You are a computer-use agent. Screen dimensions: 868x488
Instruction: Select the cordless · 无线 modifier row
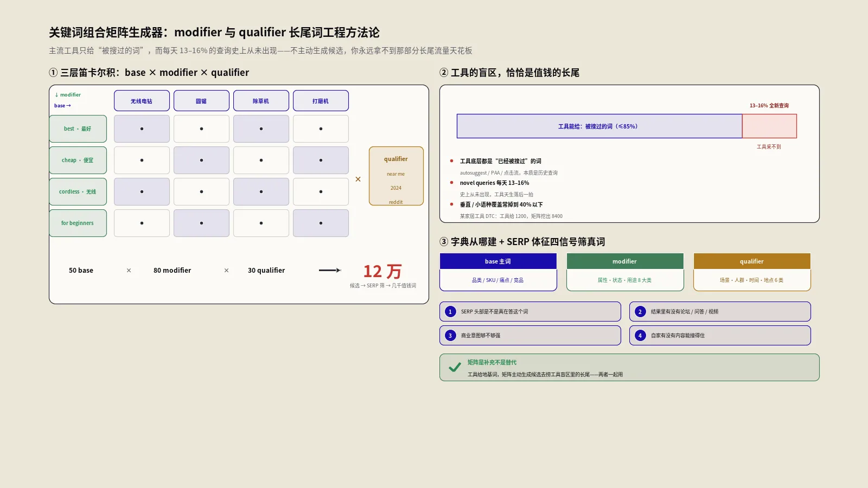pyautogui.click(x=78, y=191)
